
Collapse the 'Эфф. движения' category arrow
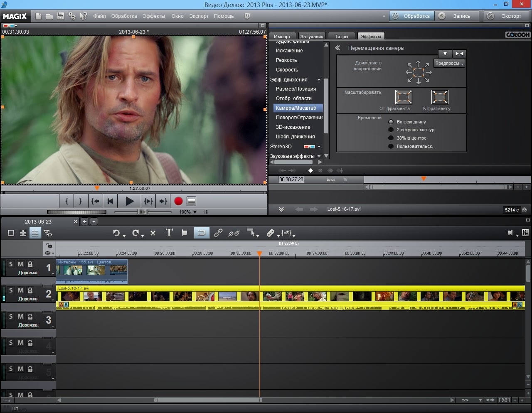point(319,80)
